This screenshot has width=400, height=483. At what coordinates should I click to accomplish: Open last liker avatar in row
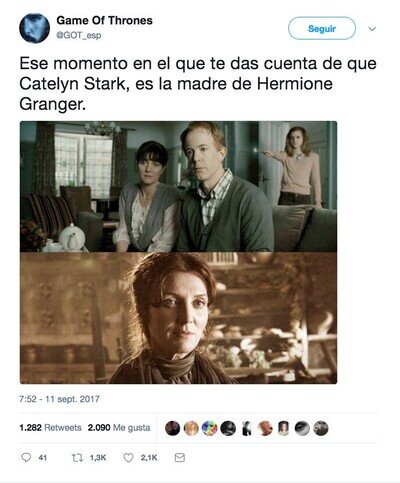pyautogui.click(x=321, y=428)
